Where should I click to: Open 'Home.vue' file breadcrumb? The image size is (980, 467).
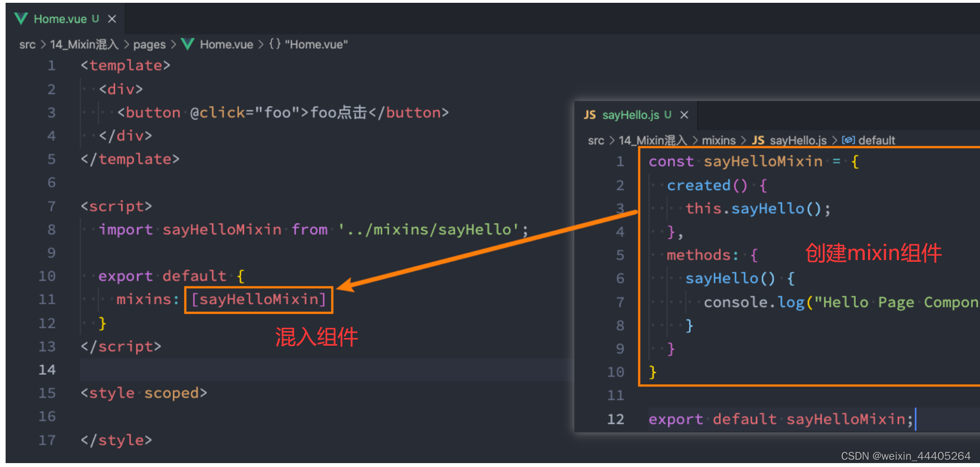click(x=227, y=45)
